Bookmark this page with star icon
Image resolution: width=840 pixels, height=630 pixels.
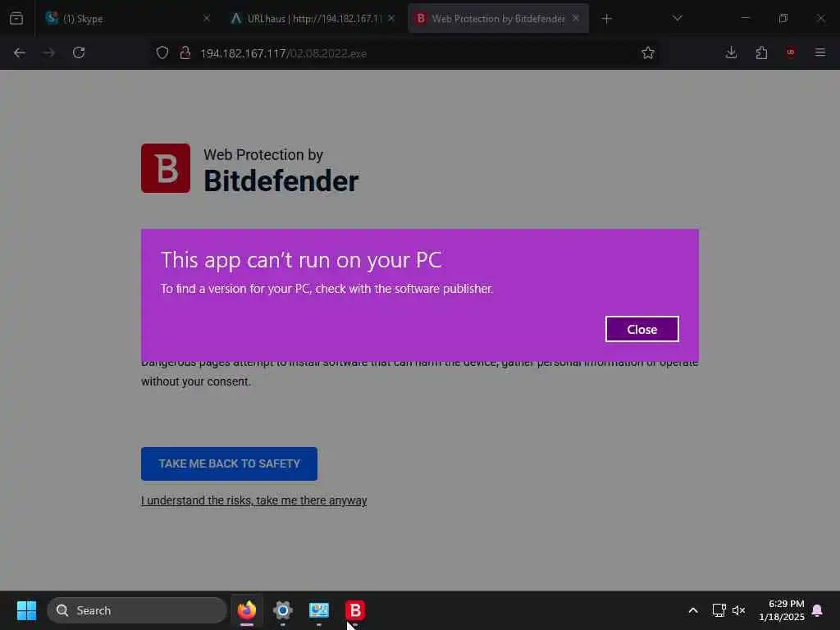pos(648,52)
